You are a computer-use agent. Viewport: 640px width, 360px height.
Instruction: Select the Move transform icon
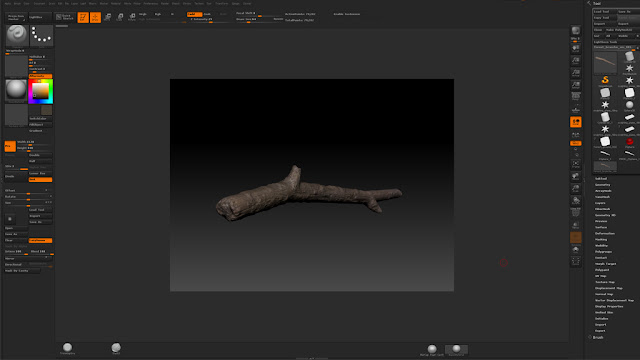(107, 17)
